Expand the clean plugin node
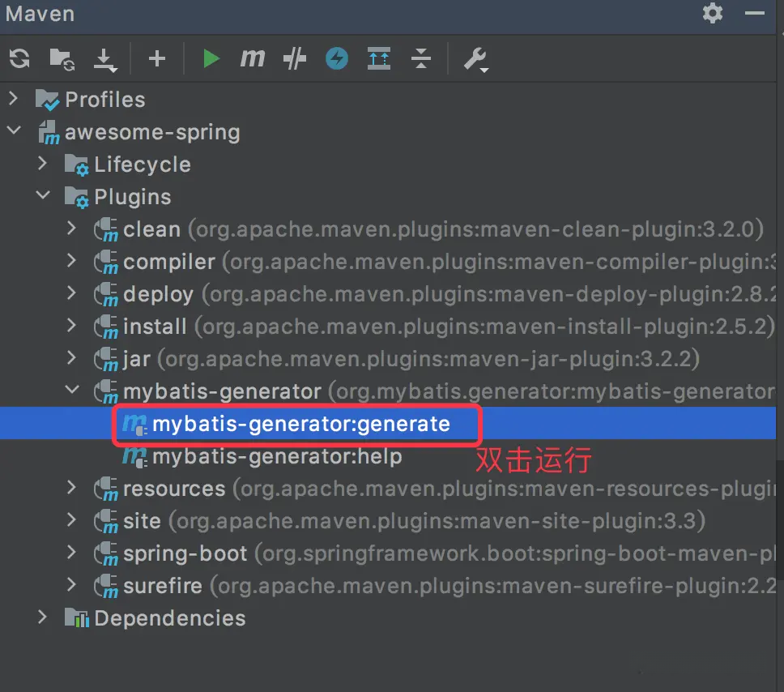This screenshot has width=784, height=692. [71, 229]
